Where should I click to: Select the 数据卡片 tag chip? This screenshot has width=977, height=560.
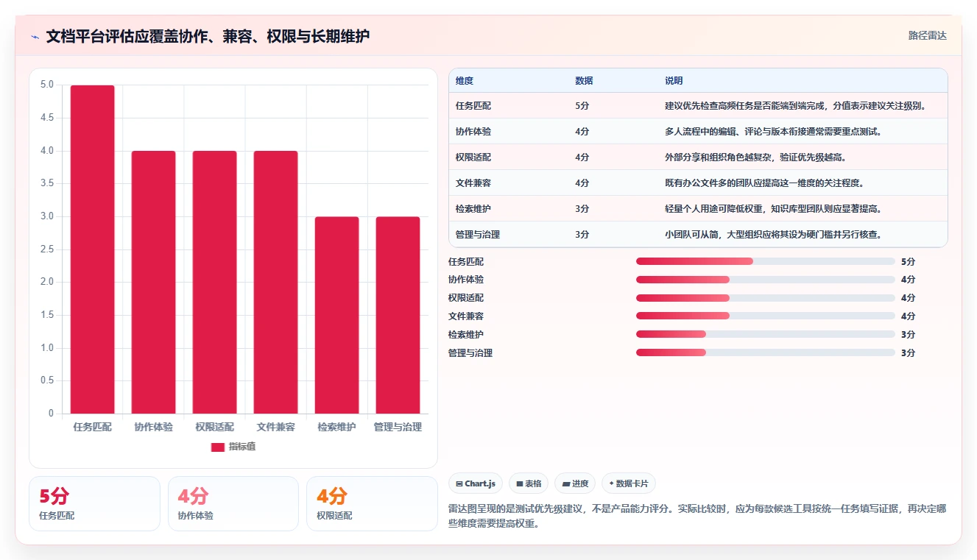tap(628, 483)
